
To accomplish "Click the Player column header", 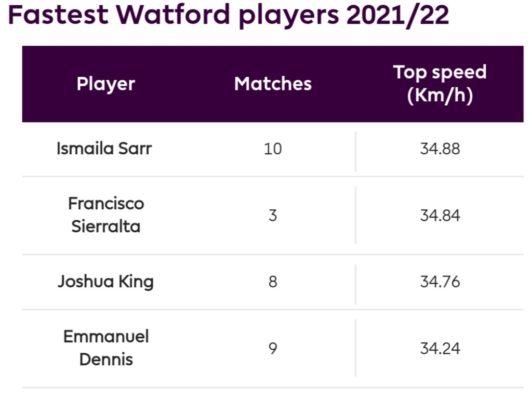I will [x=106, y=84].
